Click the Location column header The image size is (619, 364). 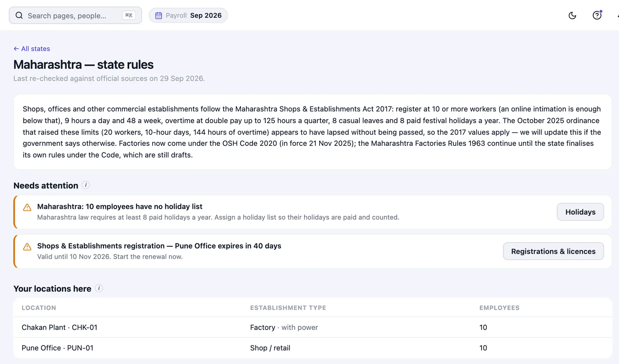(x=39, y=308)
